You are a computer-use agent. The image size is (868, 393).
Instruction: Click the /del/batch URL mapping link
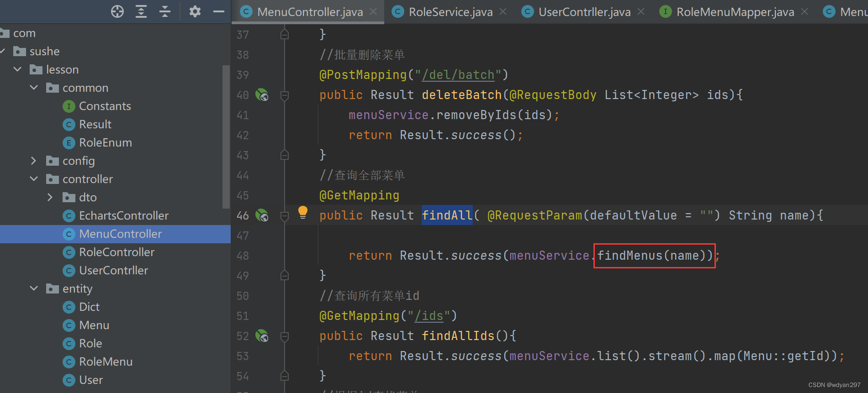458,75
